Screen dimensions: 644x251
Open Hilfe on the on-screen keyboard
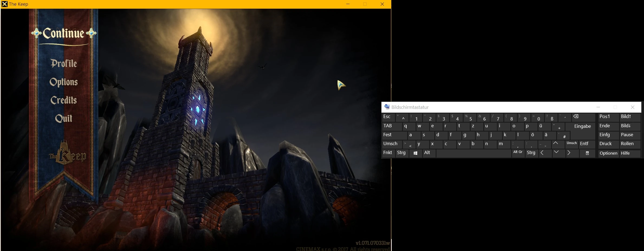630,153
